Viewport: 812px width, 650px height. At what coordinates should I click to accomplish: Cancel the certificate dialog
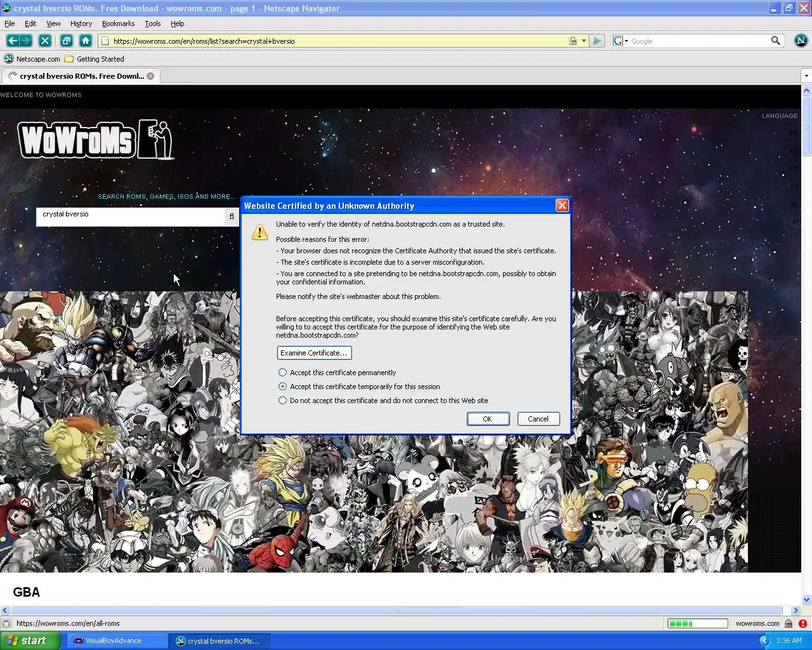click(x=539, y=419)
